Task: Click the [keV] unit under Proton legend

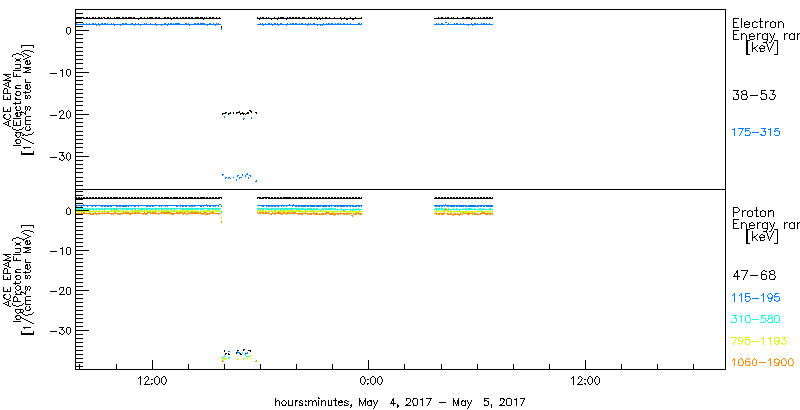Action: click(762, 238)
